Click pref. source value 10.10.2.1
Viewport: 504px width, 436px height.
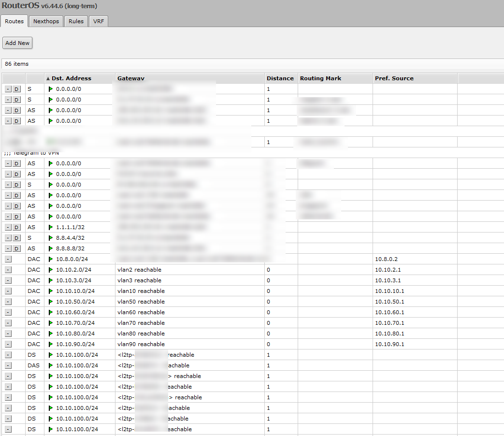pyautogui.click(x=388, y=270)
